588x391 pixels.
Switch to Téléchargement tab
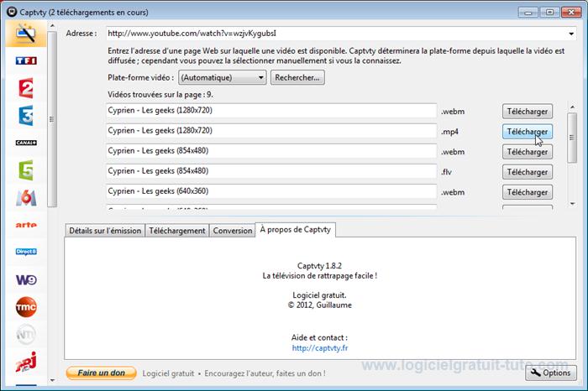coord(177,231)
